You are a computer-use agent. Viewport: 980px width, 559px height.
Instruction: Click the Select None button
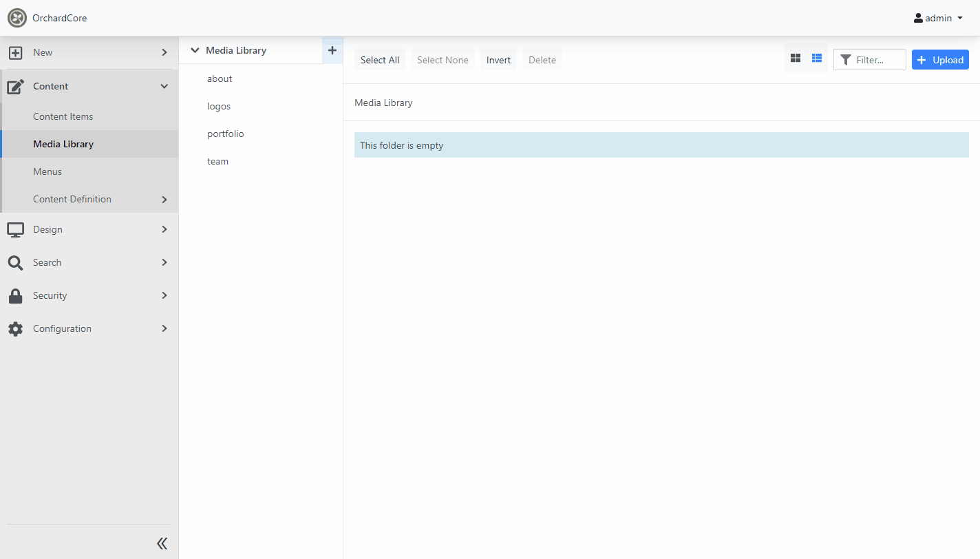[443, 60]
